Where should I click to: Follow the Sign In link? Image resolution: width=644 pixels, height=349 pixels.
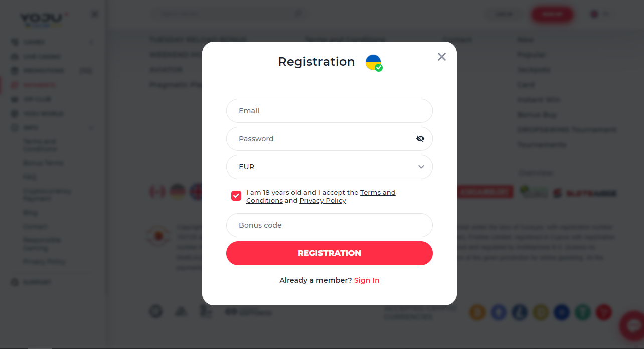click(x=367, y=280)
